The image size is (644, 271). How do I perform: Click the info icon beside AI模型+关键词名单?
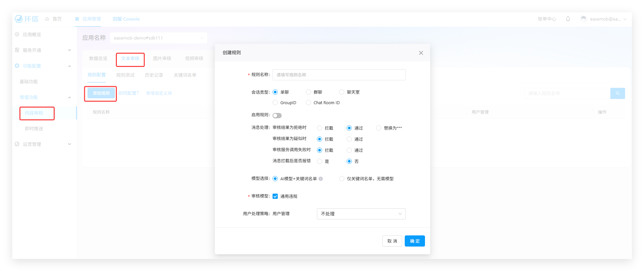[321, 179]
